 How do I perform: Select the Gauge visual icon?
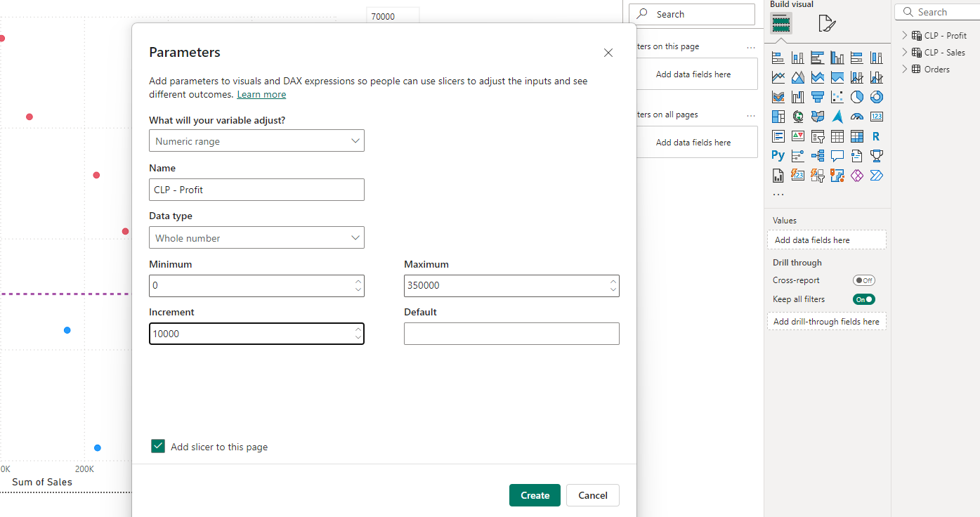pos(856,117)
